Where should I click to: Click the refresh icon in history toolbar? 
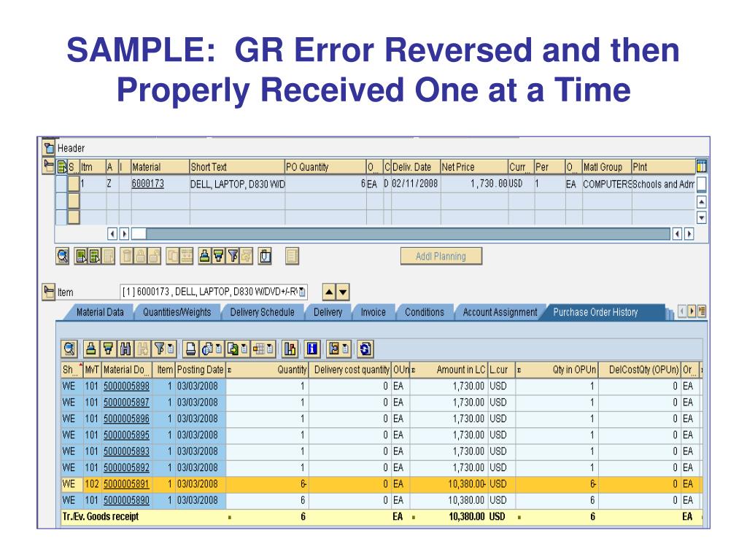point(365,349)
